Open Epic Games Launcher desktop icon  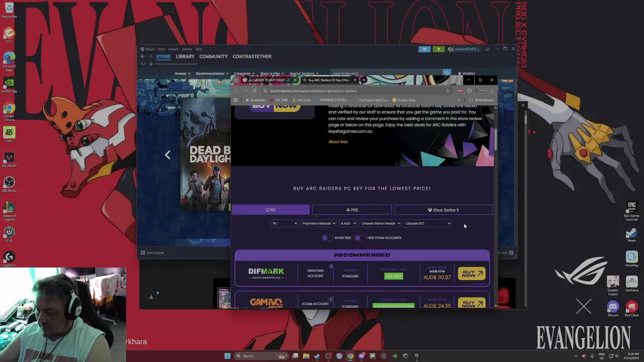[632, 210]
